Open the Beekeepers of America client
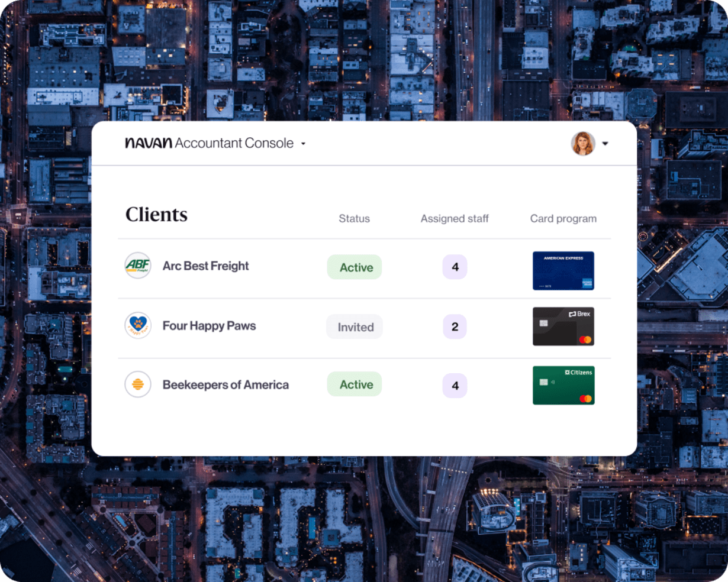Screen dimensions: 728x582 coord(226,385)
